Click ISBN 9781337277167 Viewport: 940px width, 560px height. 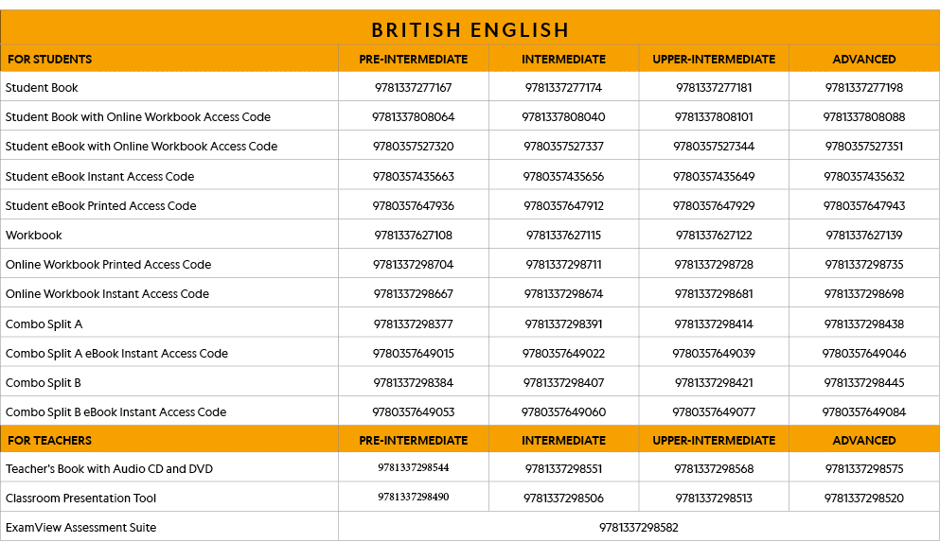point(413,88)
